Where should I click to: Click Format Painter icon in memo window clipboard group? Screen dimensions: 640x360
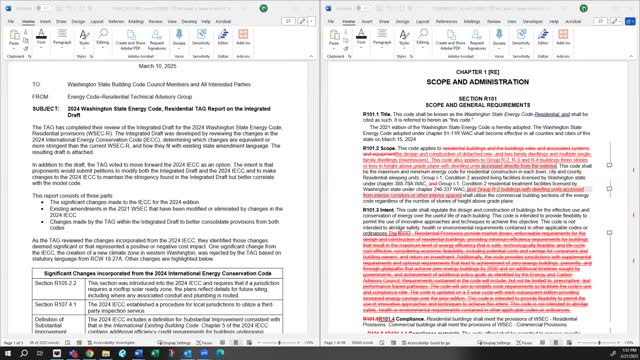tap(26, 49)
